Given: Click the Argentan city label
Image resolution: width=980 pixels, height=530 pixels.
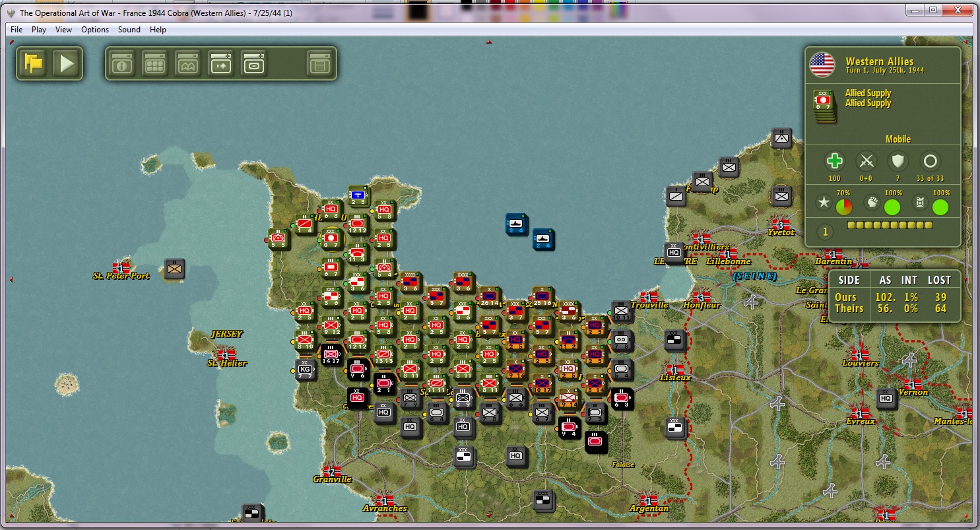Looking at the screenshot, I should click(x=649, y=508).
